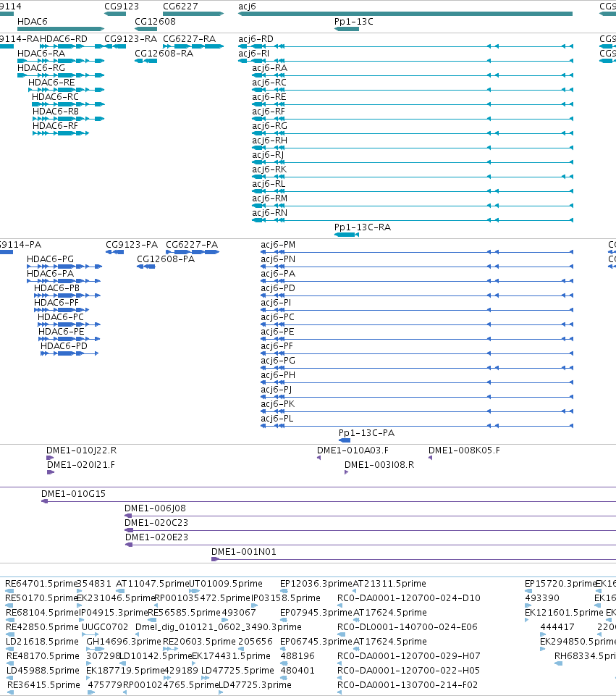This screenshot has width=616, height=696.
Task: Click EST RC0-DL0001-140700-024-E06
Action: coord(408,626)
